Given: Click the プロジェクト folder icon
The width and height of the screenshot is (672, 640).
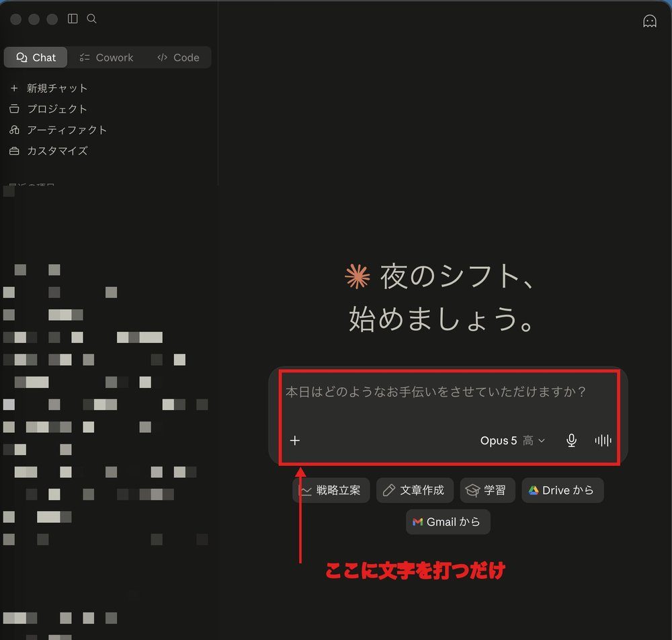Looking at the screenshot, I should (x=14, y=109).
